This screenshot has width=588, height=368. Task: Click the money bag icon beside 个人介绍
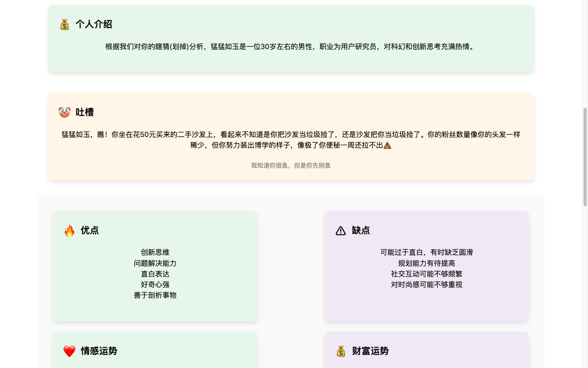pos(65,25)
